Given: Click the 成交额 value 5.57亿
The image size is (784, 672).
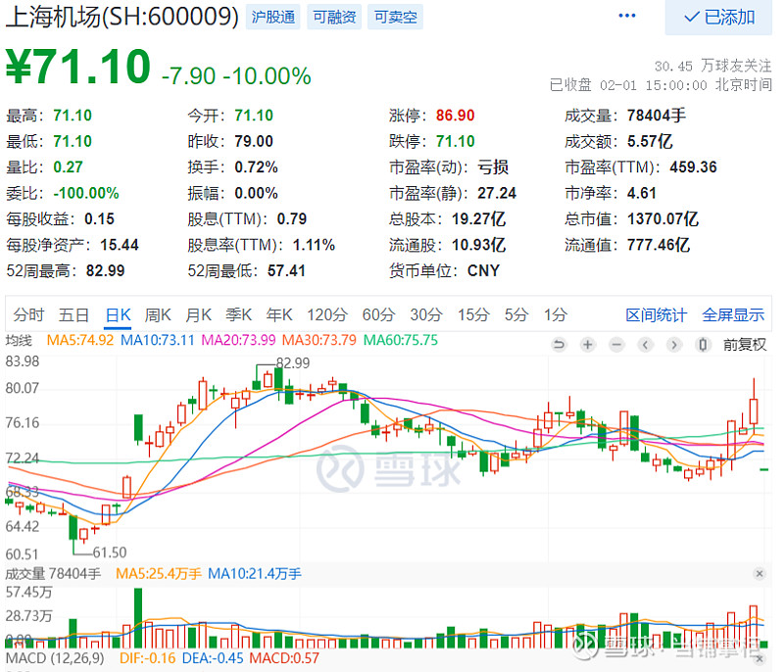Looking at the screenshot, I should (650, 141).
